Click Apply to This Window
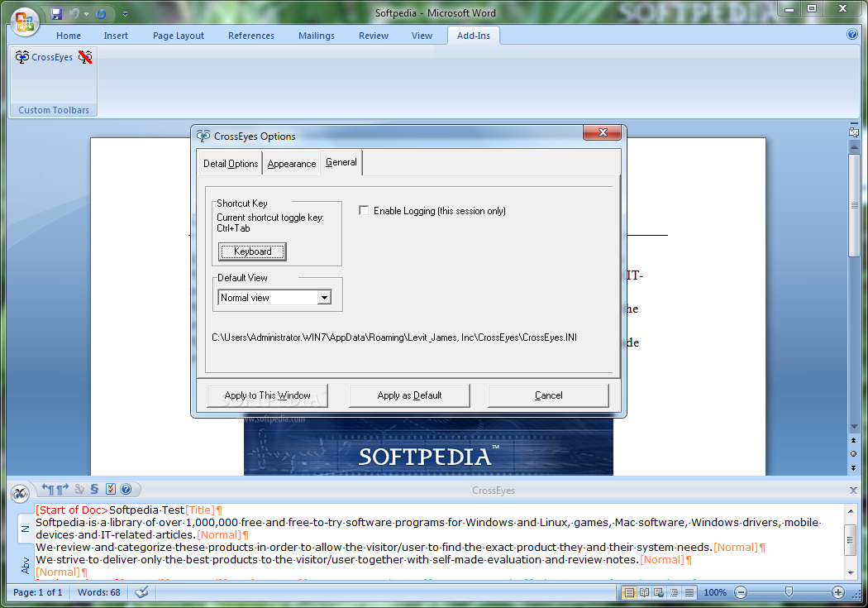 tap(267, 395)
